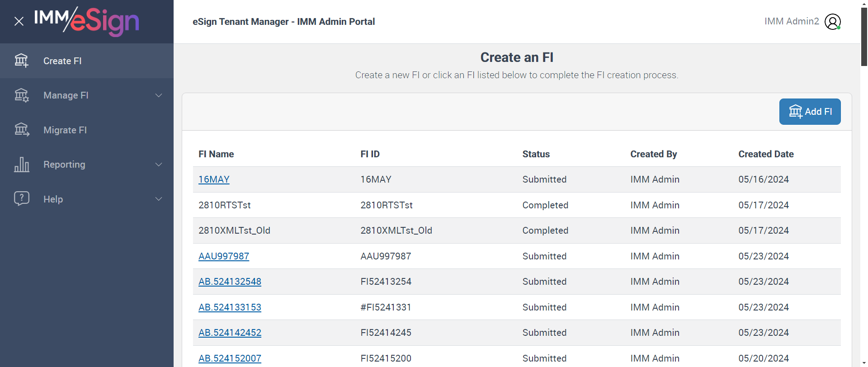Image resolution: width=868 pixels, height=367 pixels.
Task: Open the AB.524142452 link
Action: tap(230, 333)
